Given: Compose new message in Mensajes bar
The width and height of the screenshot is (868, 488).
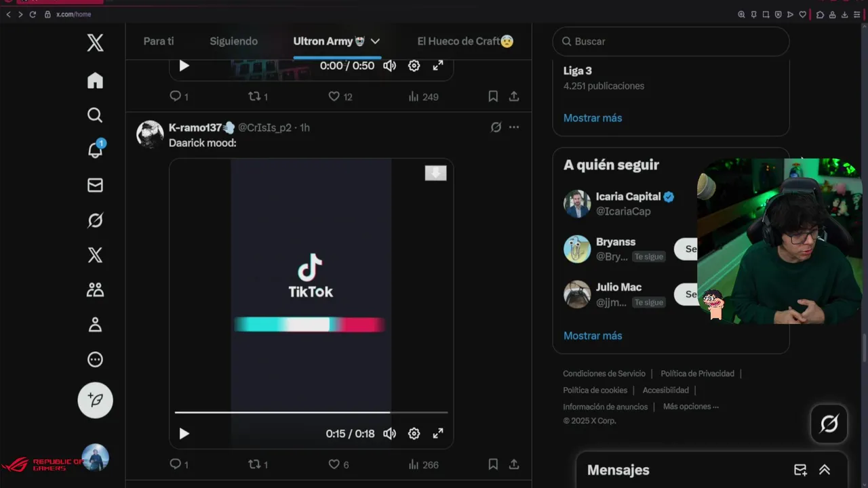Looking at the screenshot, I should (x=800, y=470).
